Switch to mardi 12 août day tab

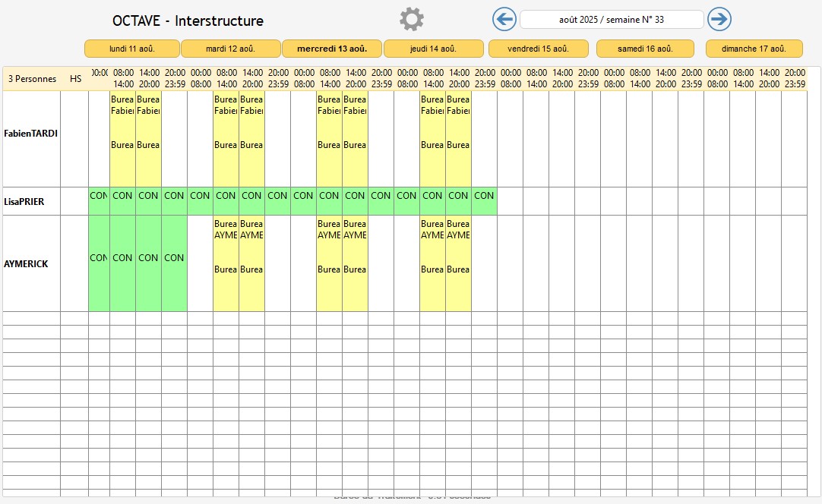tap(231, 49)
